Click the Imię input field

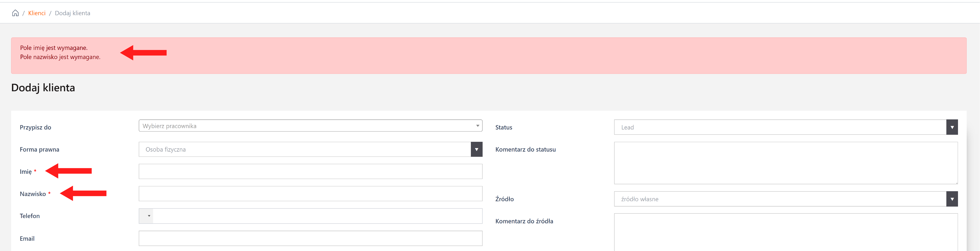[x=310, y=171]
